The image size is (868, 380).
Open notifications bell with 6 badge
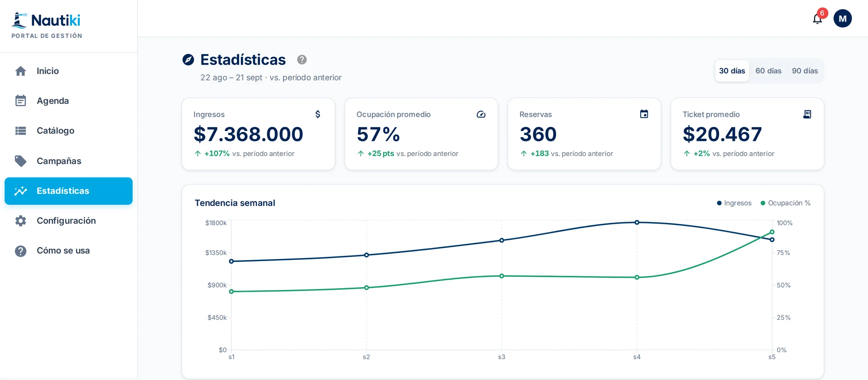pos(818,19)
